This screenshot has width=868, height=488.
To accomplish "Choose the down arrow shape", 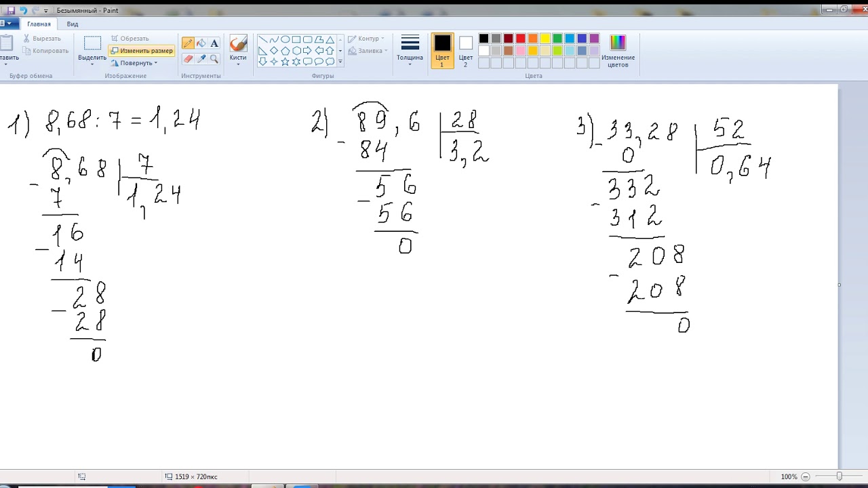I will coord(262,62).
